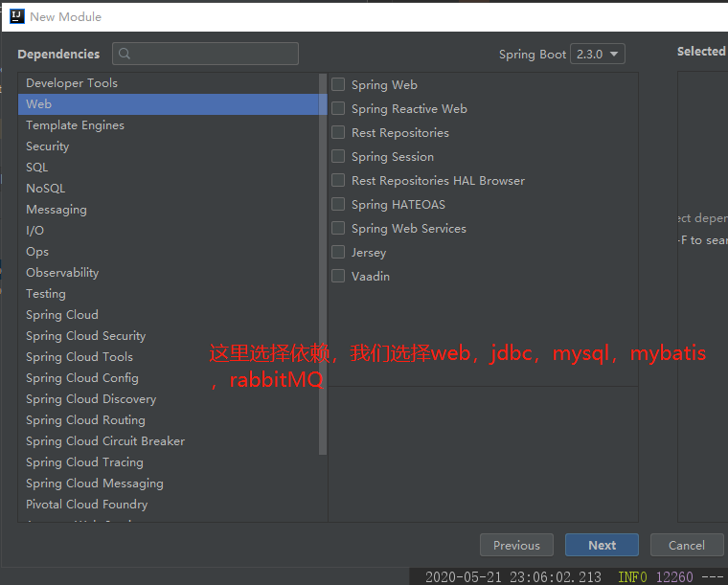This screenshot has width=728, height=585.
Task: Select Spring Cloud Security category
Action: 169,336
